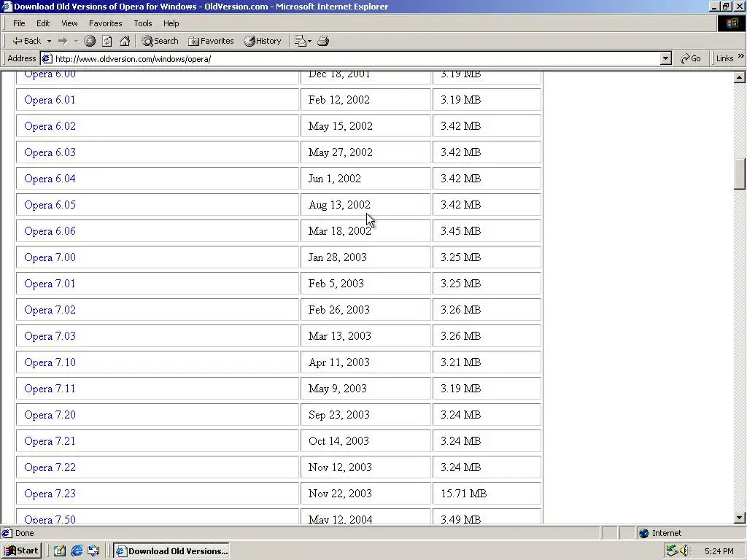Open the Favorites menu
This screenshot has height=560, width=747.
[105, 23]
